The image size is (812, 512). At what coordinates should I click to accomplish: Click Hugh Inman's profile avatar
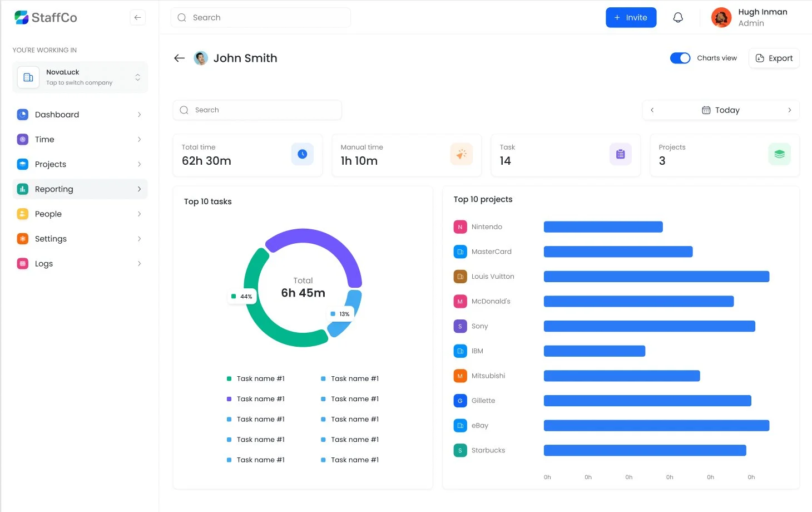tap(721, 17)
